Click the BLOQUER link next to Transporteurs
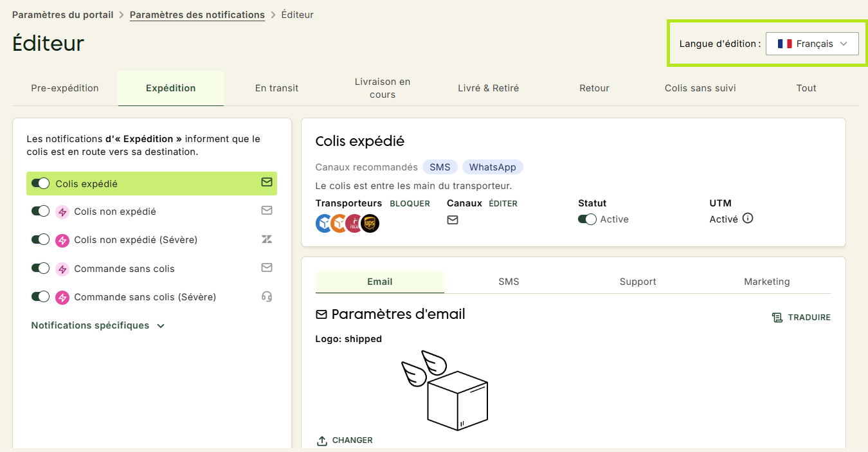This screenshot has width=868, height=452. pyautogui.click(x=410, y=203)
